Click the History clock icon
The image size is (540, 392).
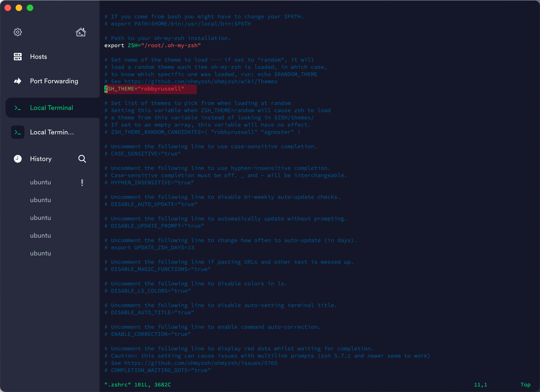point(18,159)
